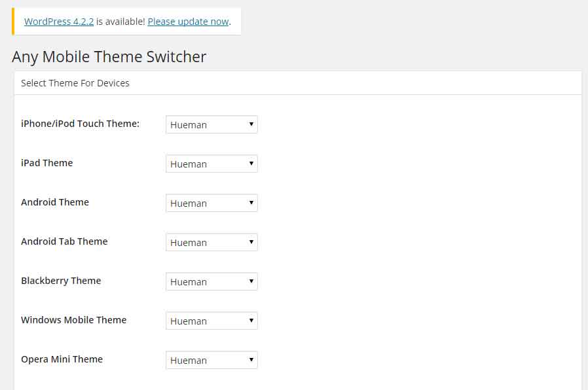Viewport: 588px width, 390px height.
Task: Click the 'iPad Theme' label text
Action: (x=46, y=163)
